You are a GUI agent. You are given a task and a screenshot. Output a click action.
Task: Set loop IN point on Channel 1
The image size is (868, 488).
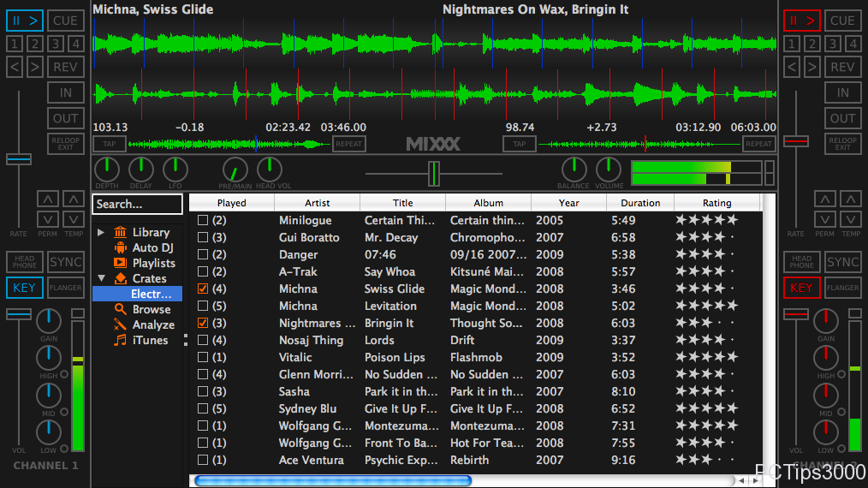(65, 92)
